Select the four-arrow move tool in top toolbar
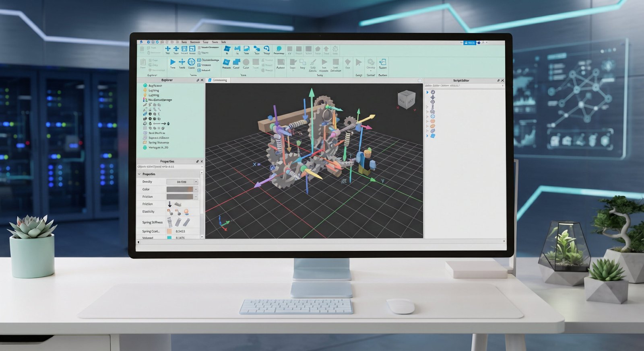Image resolution: width=644 pixels, height=351 pixels. pyautogui.click(x=168, y=49)
